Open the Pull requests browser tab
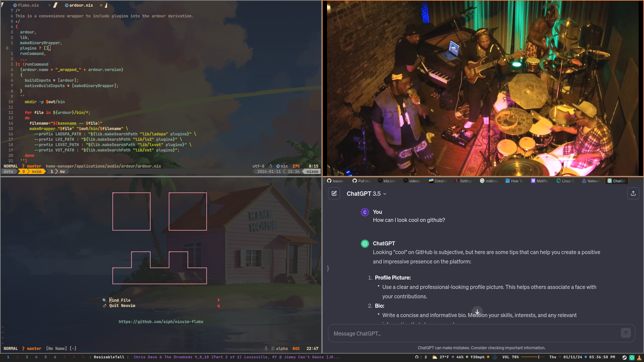Viewport: 644px width, 362px height. pos(362,181)
